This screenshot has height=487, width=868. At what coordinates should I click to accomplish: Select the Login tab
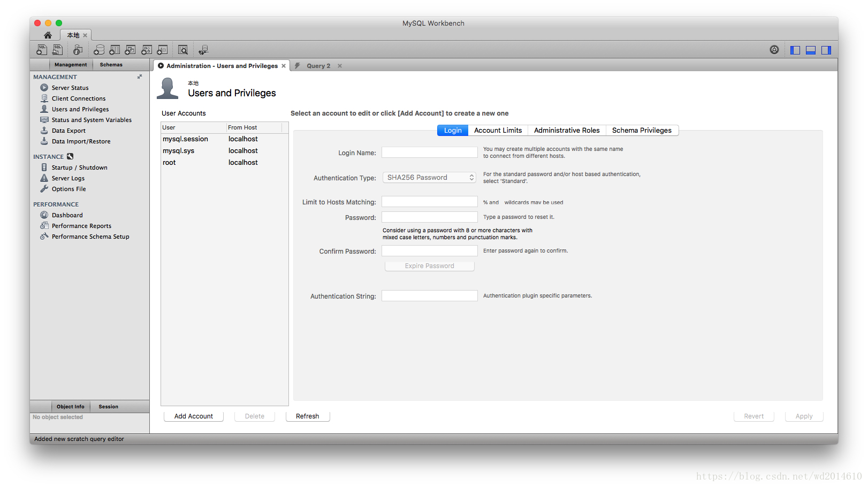pos(453,131)
